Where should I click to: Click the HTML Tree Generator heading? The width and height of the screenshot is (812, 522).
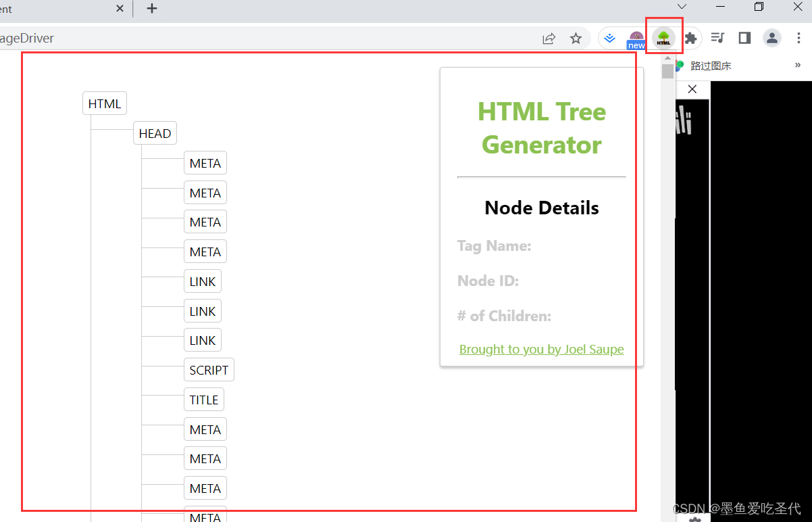pos(542,128)
